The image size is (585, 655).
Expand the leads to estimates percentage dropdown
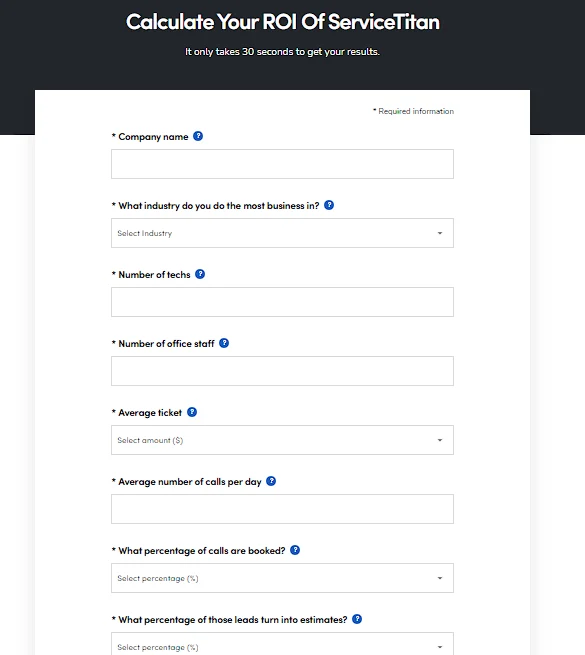point(282,644)
